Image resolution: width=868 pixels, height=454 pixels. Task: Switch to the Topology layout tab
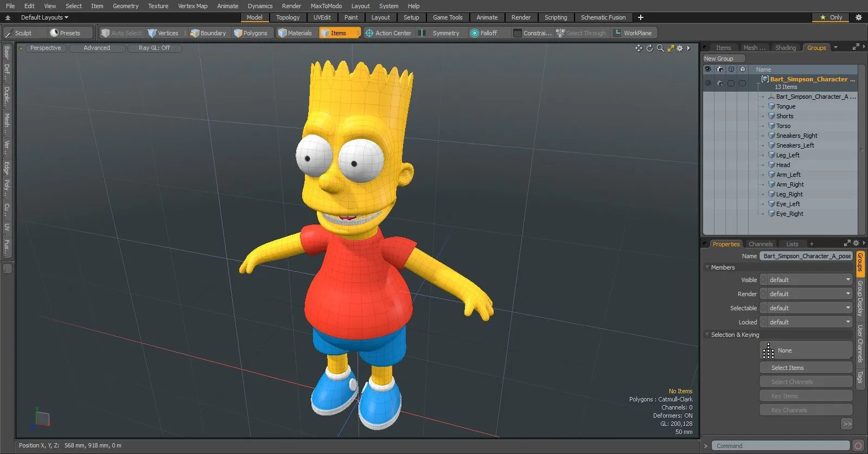coord(288,17)
